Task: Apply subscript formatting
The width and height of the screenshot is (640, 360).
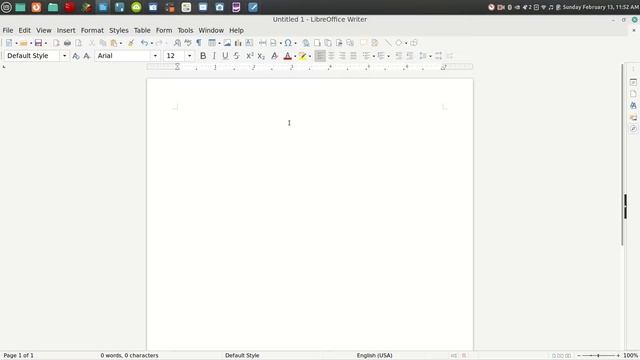Action: (261, 56)
